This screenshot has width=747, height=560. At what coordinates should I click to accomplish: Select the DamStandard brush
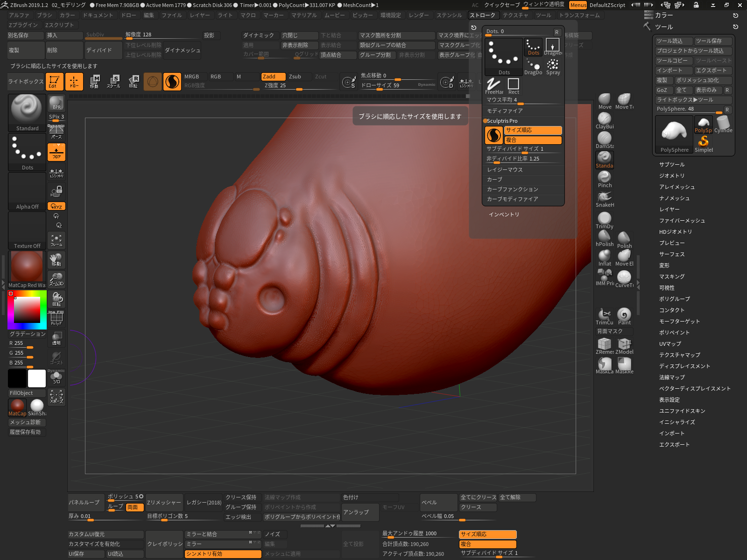pyautogui.click(x=605, y=140)
